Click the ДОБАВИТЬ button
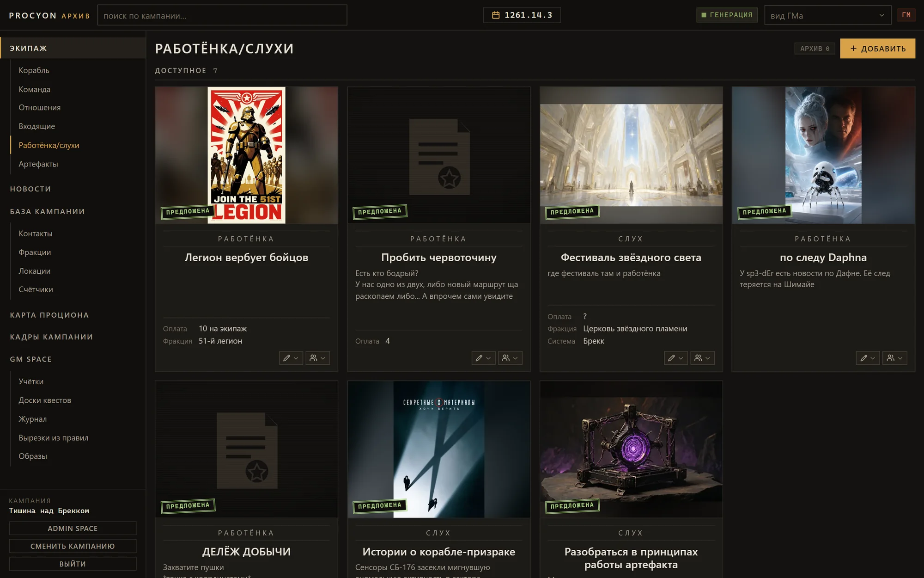 [877, 49]
